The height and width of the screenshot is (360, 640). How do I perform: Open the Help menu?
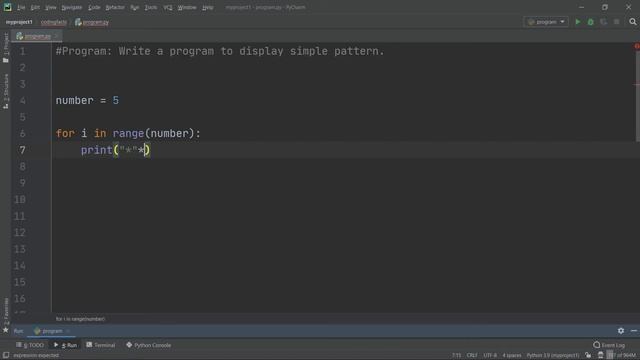click(x=208, y=7)
